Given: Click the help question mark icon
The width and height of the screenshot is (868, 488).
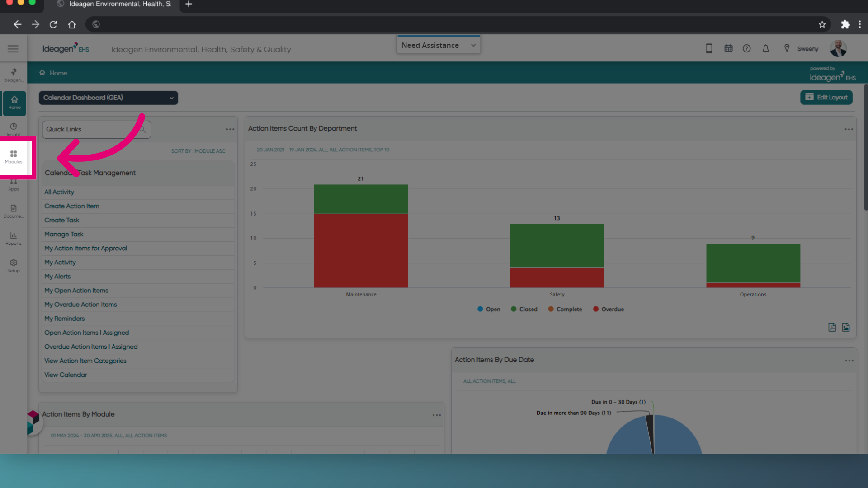Looking at the screenshot, I should [746, 48].
